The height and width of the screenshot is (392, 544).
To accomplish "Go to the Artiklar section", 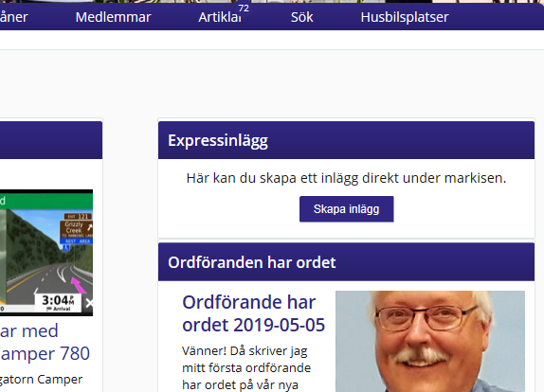I will [x=220, y=17].
